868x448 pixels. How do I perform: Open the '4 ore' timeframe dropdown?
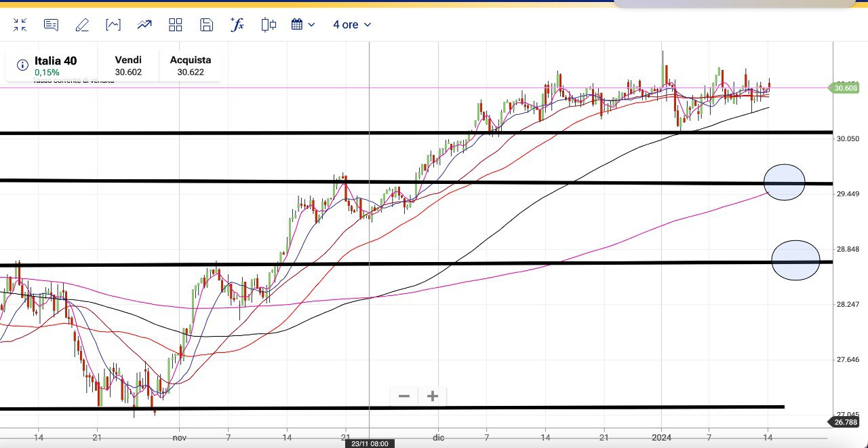pyautogui.click(x=352, y=25)
